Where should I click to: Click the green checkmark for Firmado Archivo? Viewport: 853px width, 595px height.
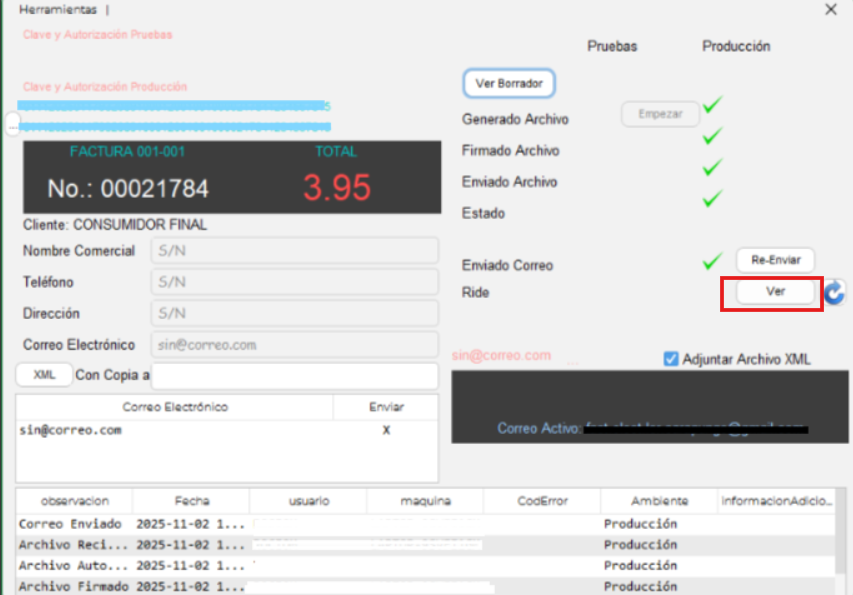coord(712,136)
